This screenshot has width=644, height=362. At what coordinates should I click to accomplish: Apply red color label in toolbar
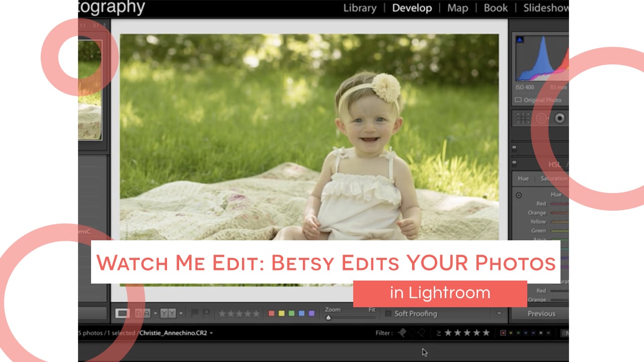272,313
